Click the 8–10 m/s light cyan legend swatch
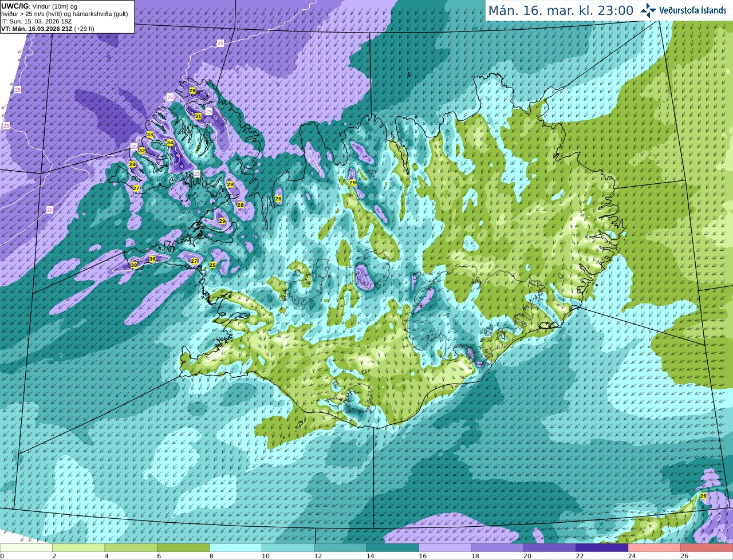The width and height of the screenshot is (733, 560). pyautogui.click(x=236, y=548)
